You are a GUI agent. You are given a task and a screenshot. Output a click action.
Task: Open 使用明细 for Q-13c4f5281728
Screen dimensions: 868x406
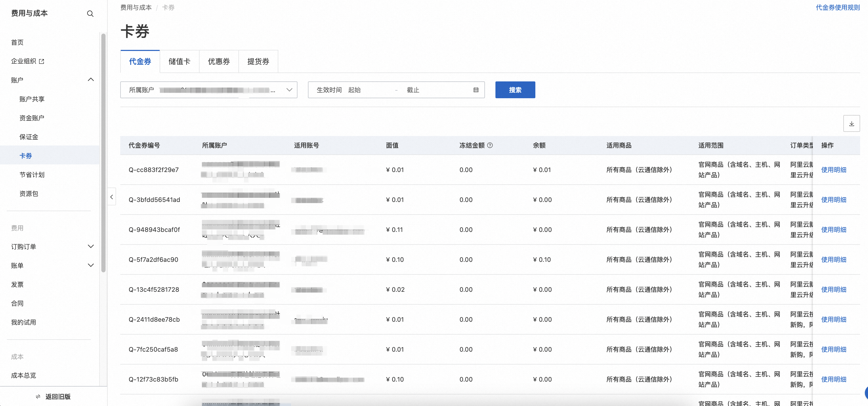pos(834,289)
